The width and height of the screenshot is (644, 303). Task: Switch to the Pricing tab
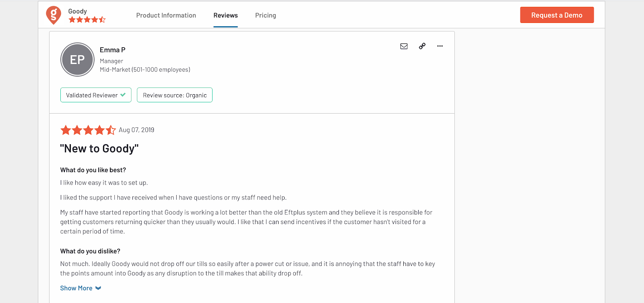[266, 15]
